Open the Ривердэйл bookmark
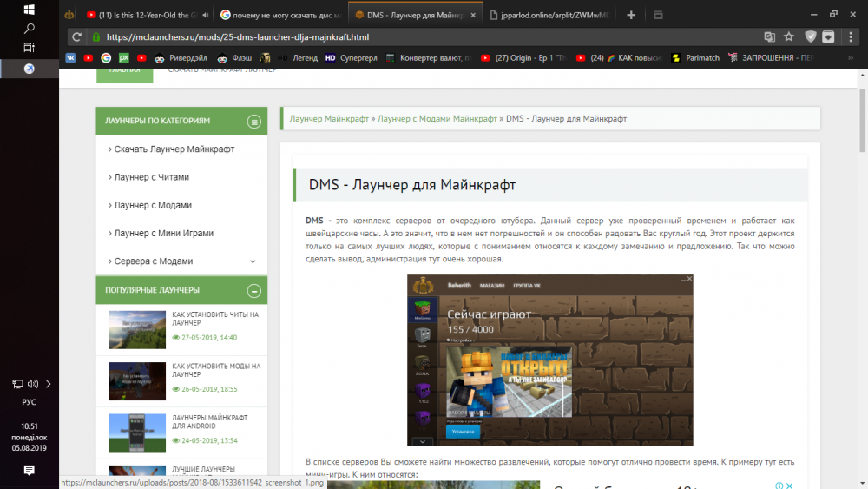The height and width of the screenshot is (489, 868). [x=181, y=57]
